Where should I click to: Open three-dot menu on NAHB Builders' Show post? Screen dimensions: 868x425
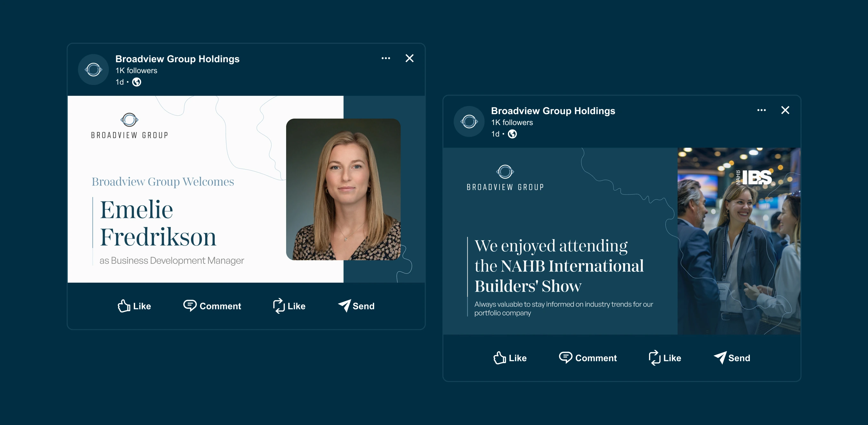[x=761, y=110]
